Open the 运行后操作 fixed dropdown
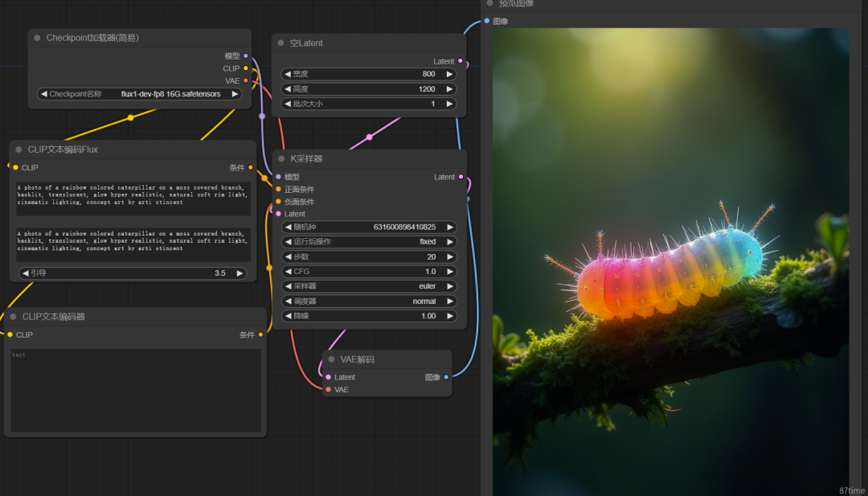The image size is (868, 496). click(x=369, y=242)
